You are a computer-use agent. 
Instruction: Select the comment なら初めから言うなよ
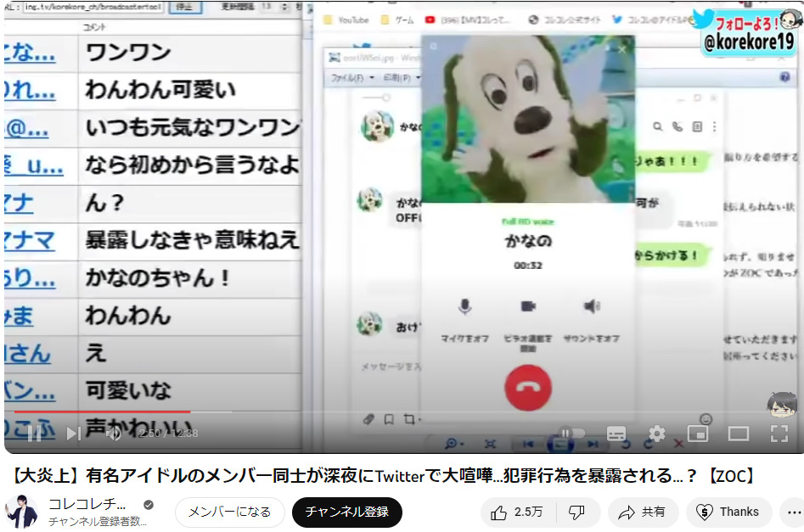coord(192,165)
